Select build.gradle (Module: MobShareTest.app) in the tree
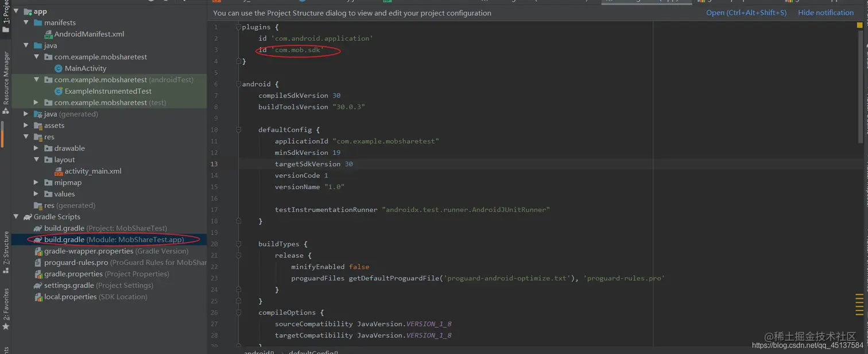Viewport: 868px width, 354px height. [x=109, y=240]
